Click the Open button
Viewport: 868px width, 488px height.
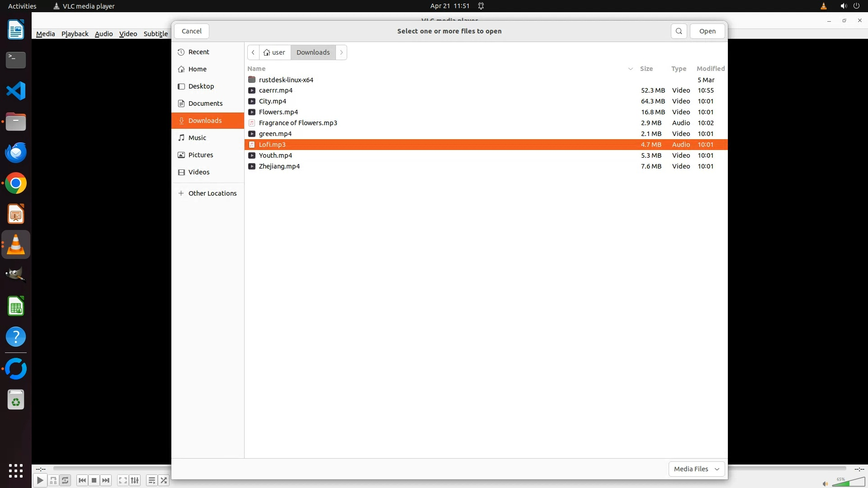(707, 31)
